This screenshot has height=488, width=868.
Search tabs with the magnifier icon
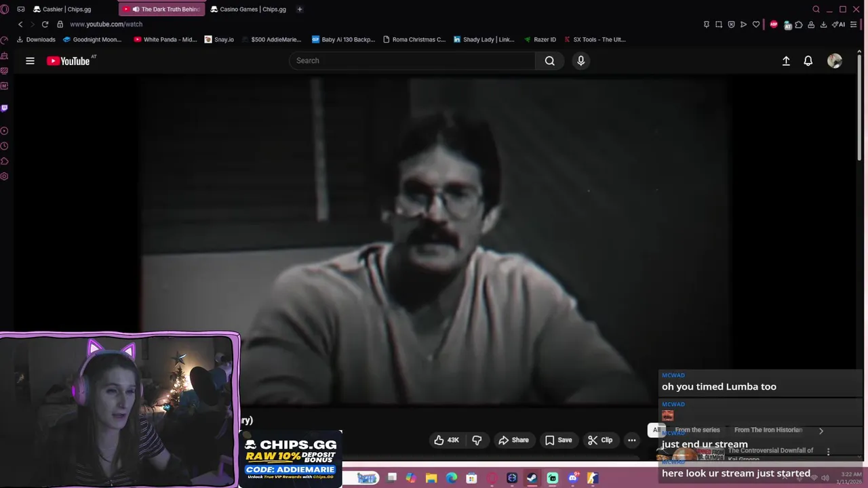[x=816, y=9]
